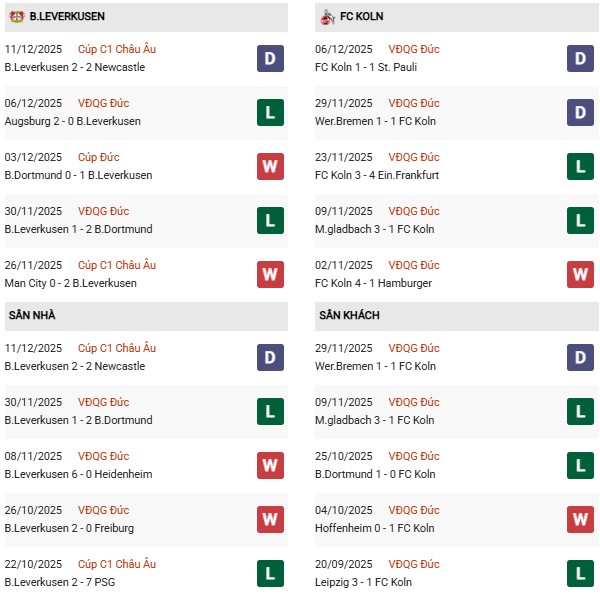The height and width of the screenshot is (596, 600).
Task: Click the FC Koln club logo
Action: 327,17
